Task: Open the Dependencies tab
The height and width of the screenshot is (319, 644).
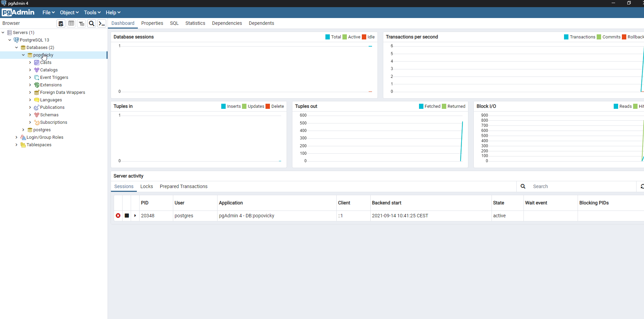Action: pyautogui.click(x=227, y=23)
